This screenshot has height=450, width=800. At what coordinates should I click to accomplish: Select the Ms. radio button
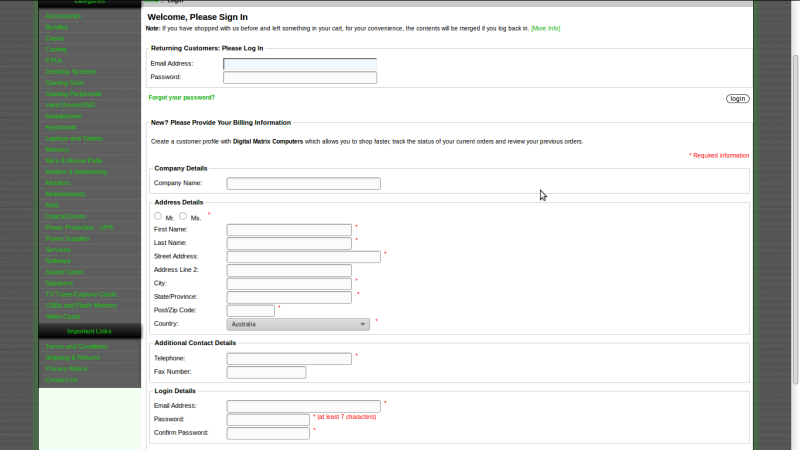click(183, 216)
